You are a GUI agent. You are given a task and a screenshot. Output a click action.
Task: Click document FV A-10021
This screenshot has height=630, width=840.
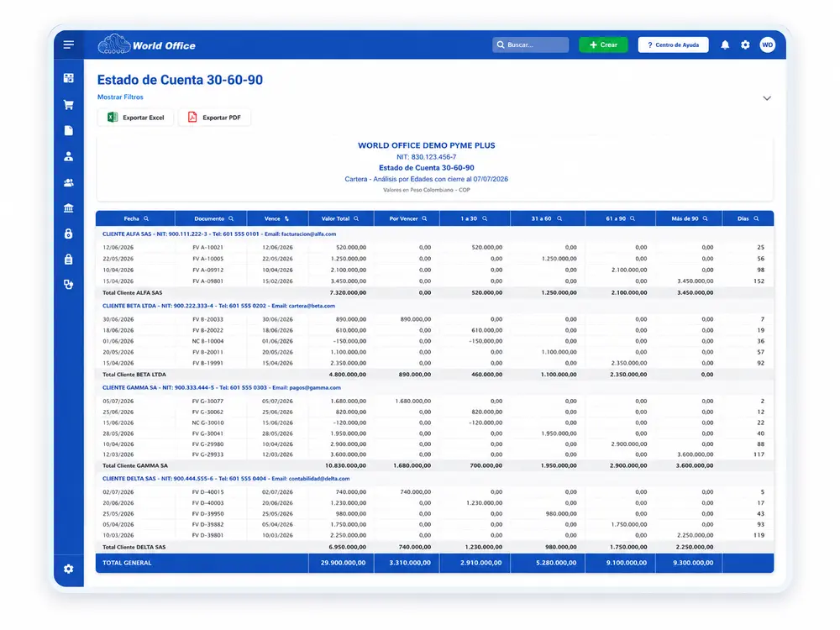(207, 248)
